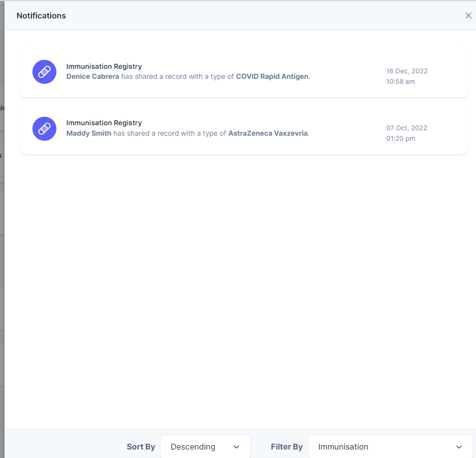Click the bandage icon beside Maddy Smith's notification
This screenshot has height=458, width=476.
pyautogui.click(x=44, y=129)
